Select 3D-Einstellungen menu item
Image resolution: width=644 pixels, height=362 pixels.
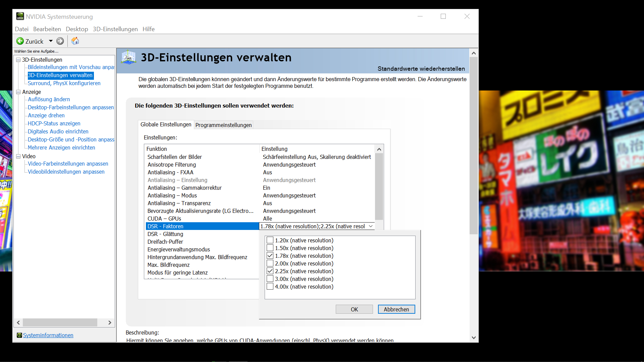[115, 29]
